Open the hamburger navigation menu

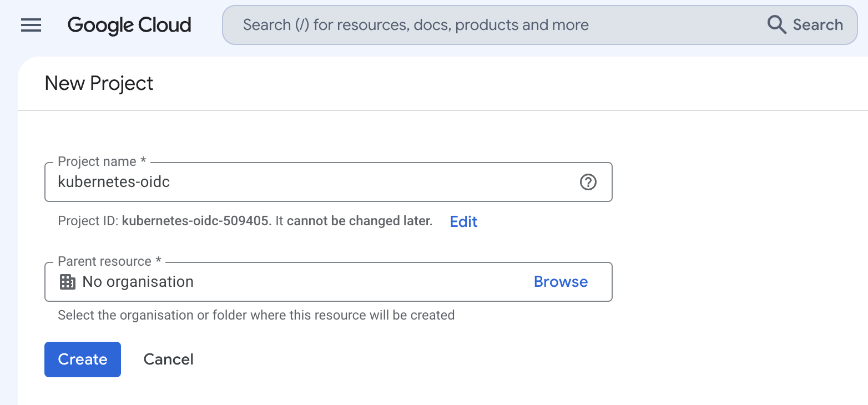(31, 25)
